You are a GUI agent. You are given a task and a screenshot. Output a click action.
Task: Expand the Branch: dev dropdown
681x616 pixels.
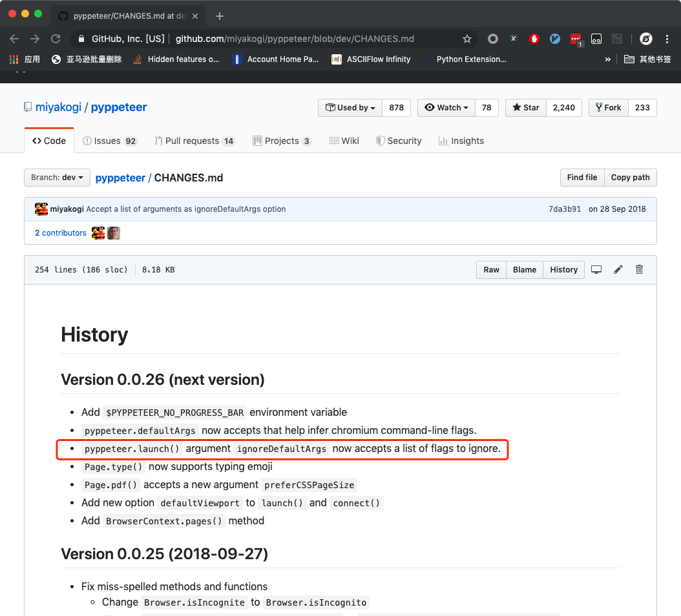(x=57, y=178)
